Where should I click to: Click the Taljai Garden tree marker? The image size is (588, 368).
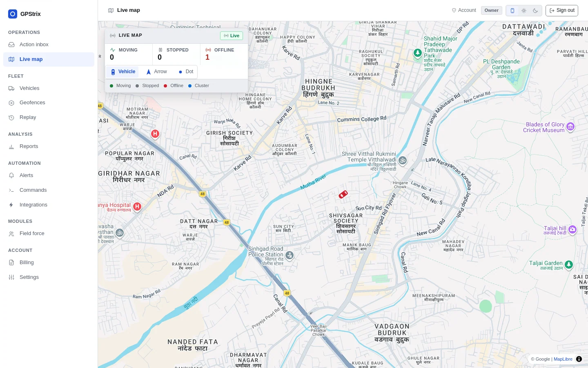[568, 265]
